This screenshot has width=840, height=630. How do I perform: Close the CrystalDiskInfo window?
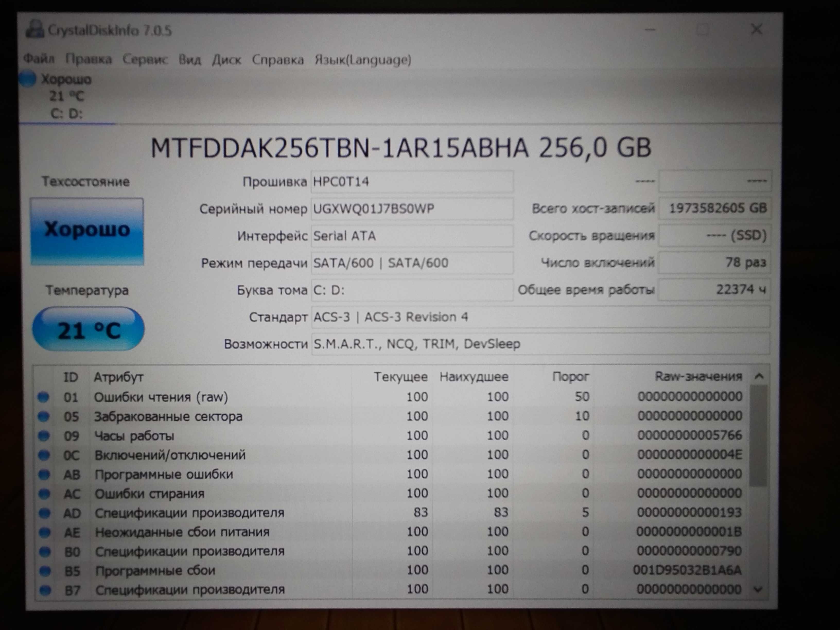[x=756, y=29]
